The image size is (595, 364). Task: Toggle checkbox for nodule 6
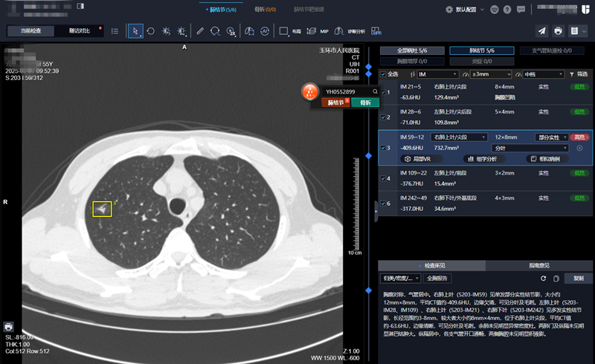383,203
